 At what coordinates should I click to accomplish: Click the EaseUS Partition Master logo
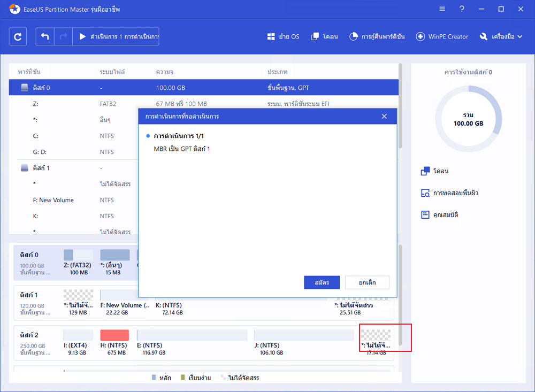click(14, 9)
